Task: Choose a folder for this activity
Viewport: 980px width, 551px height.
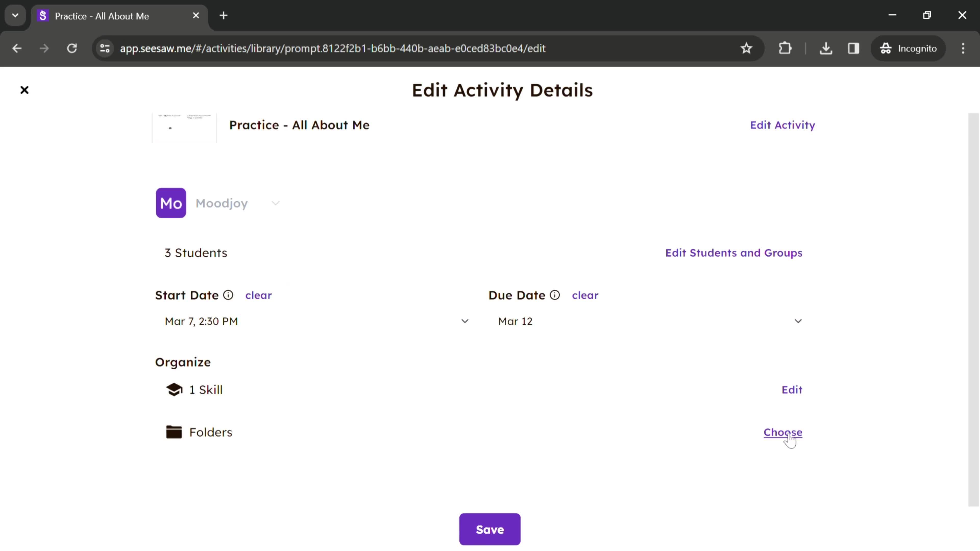Action: pos(783,432)
